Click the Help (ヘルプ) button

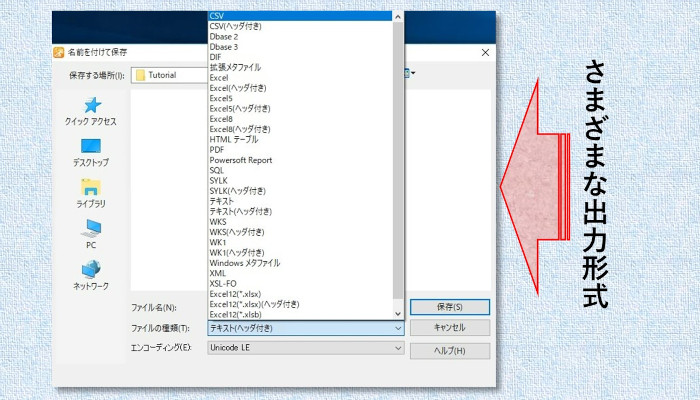(450, 350)
